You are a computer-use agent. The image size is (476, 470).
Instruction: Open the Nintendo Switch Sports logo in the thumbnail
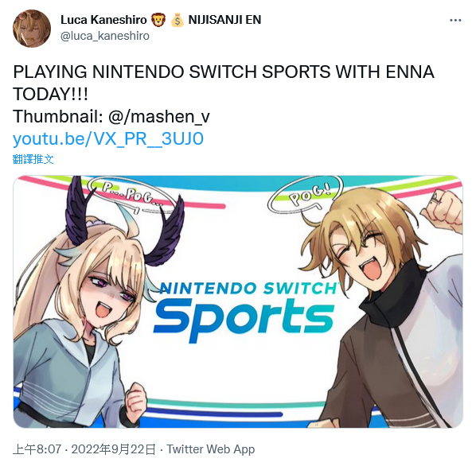point(247,311)
